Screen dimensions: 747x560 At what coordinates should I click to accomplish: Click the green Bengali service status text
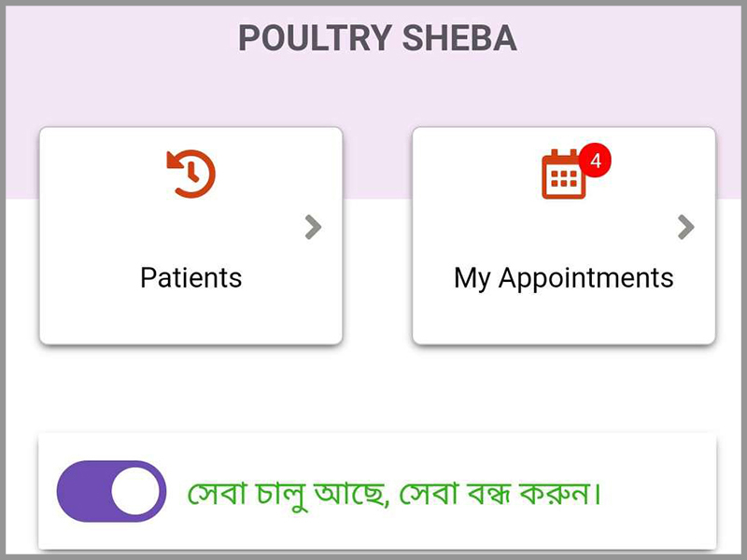pos(392,491)
